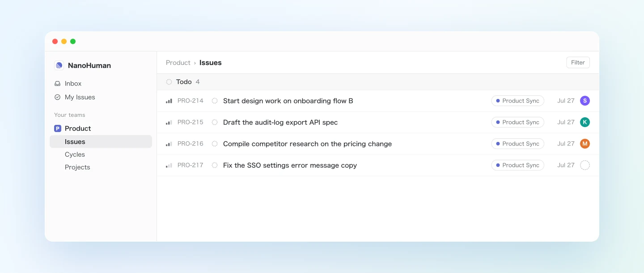This screenshot has width=644, height=273.
Task: Change status circle of PRO-215
Action: [x=215, y=122]
